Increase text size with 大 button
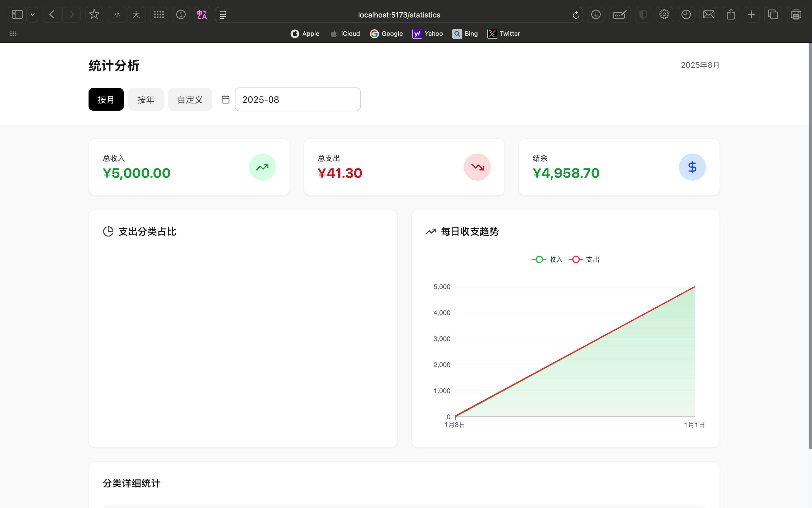 point(136,14)
